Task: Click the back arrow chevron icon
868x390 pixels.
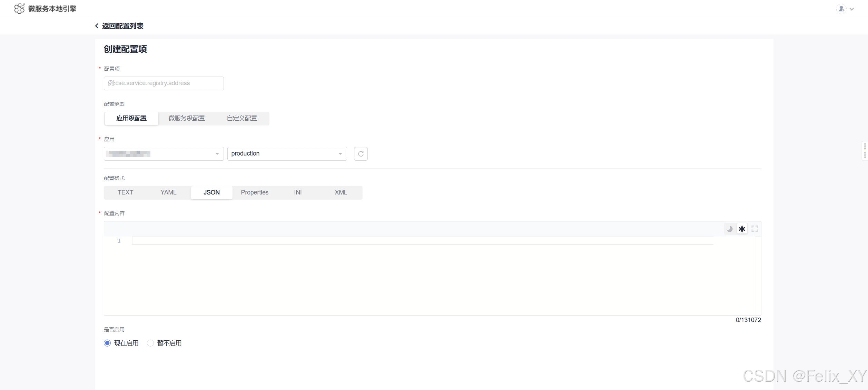Action: (97, 26)
